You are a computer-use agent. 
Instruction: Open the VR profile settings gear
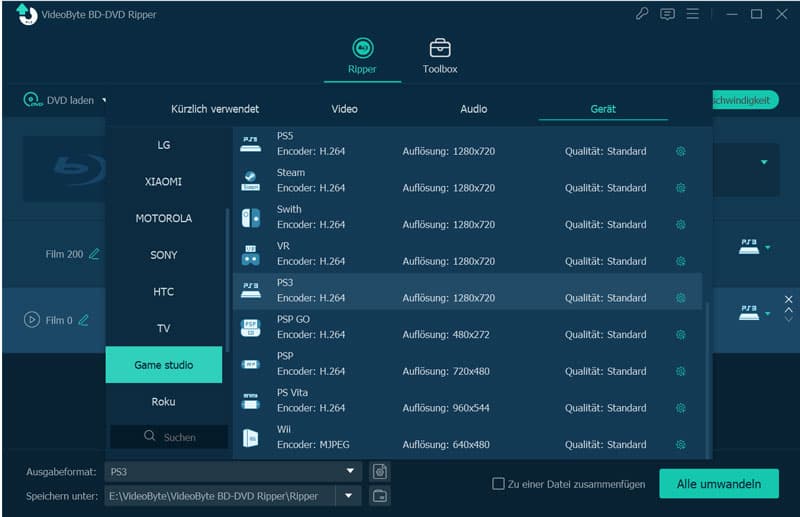pyautogui.click(x=680, y=261)
